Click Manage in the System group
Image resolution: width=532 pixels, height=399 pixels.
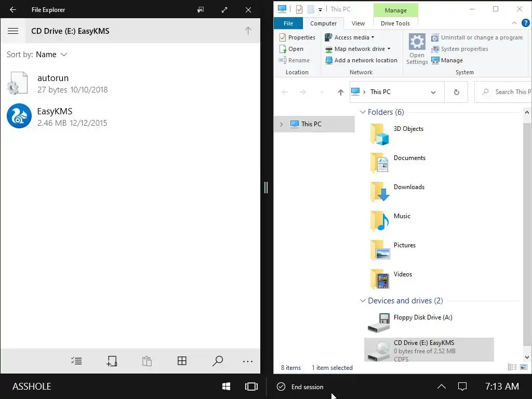pyautogui.click(x=447, y=60)
